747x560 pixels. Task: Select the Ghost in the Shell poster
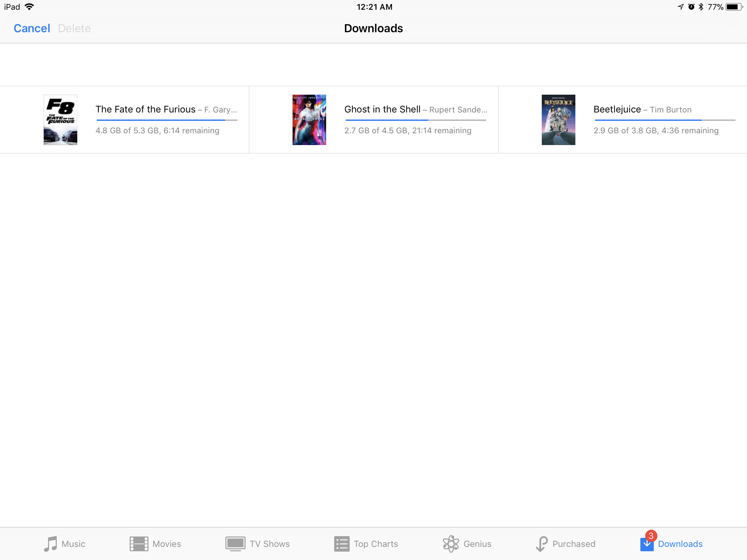tap(309, 120)
